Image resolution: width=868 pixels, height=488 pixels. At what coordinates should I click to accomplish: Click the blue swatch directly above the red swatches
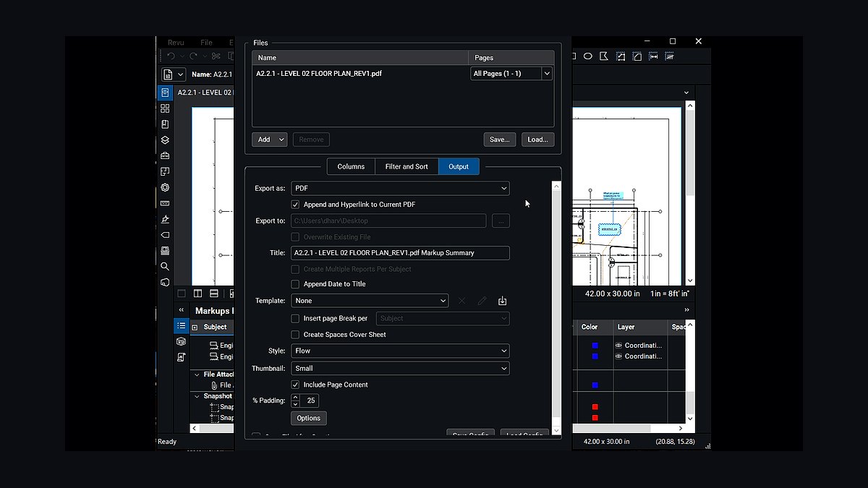595,385
